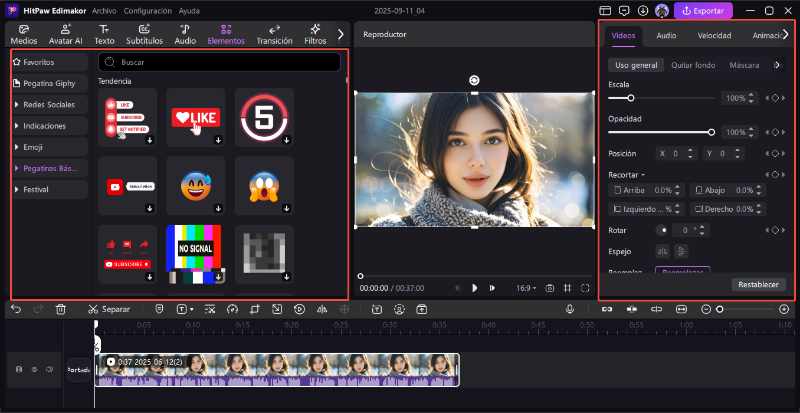This screenshot has height=413, width=800.
Task: Click the rotation handle above the preview
Action: pyautogui.click(x=474, y=80)
